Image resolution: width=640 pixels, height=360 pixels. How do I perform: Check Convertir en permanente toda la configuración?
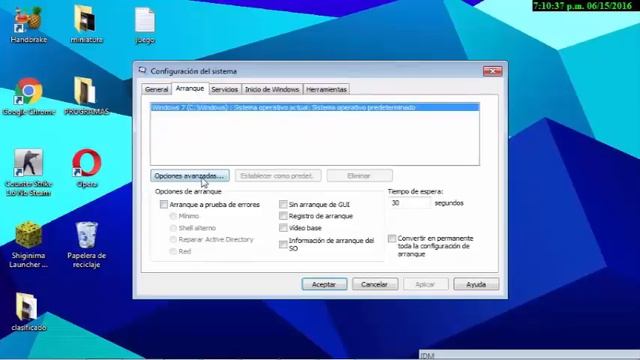[392, 238]
